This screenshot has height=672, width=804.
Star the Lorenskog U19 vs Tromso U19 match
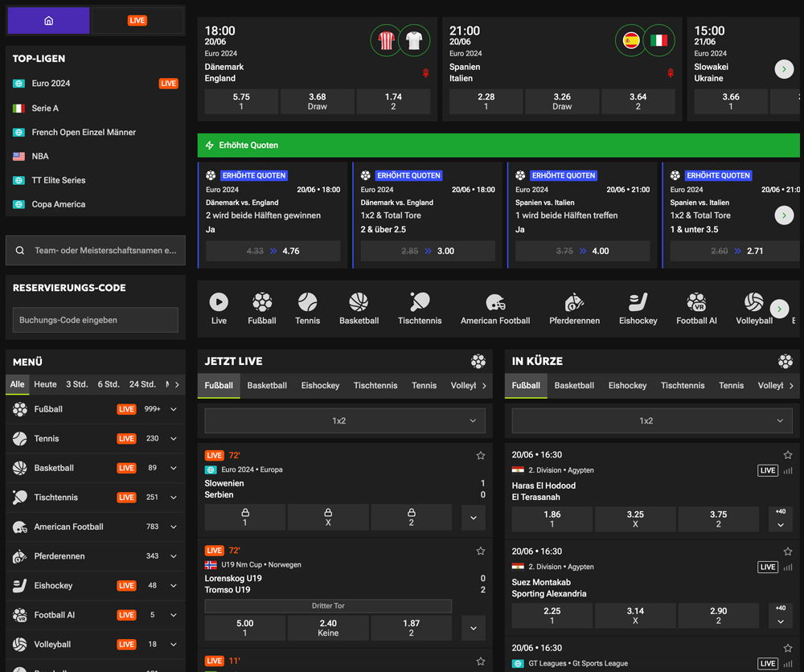point(481,551)
